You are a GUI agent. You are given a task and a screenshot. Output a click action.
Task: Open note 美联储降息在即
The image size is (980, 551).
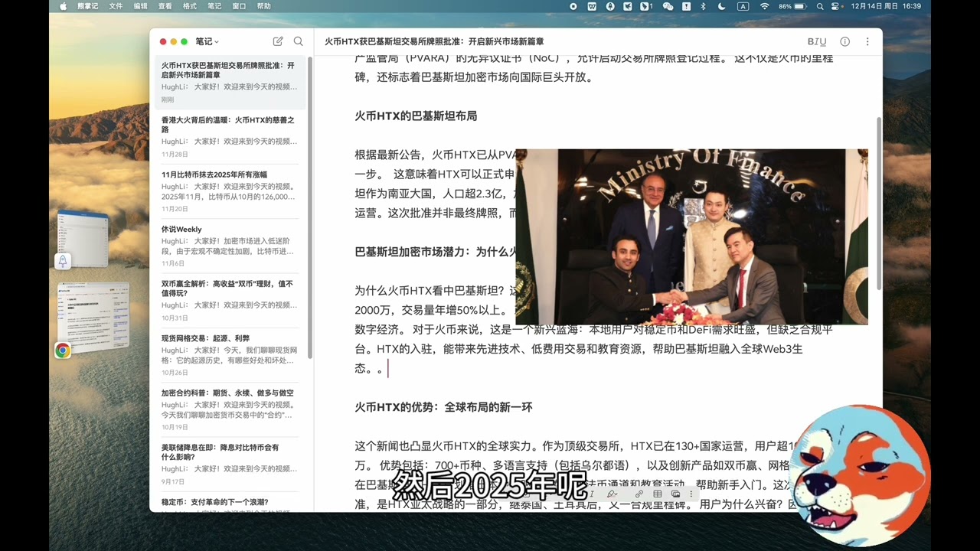(x=229, y=465)
